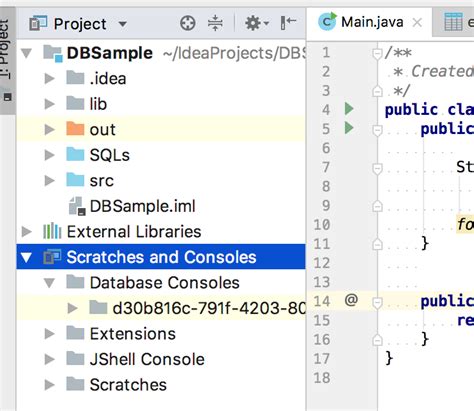Toggle the fold marker on line 5
Image resolution: width=474 pixels, height=411 pixels.
377,130
